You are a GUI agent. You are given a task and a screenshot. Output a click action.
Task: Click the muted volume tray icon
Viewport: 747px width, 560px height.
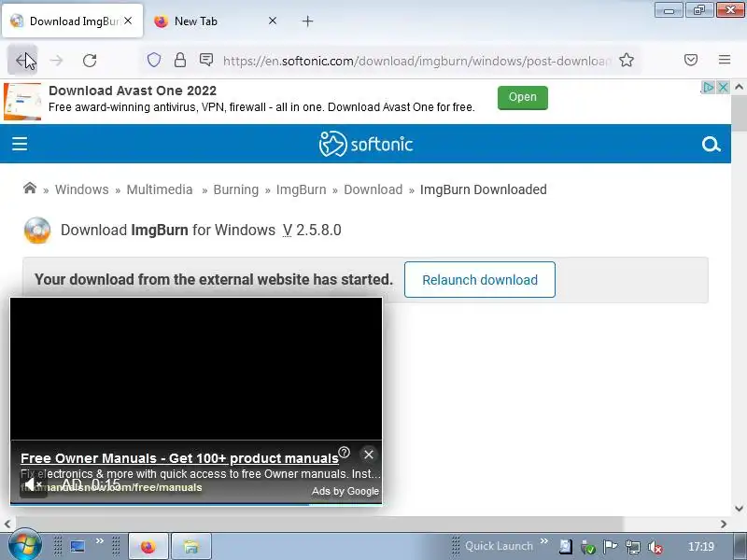point(655,547)
